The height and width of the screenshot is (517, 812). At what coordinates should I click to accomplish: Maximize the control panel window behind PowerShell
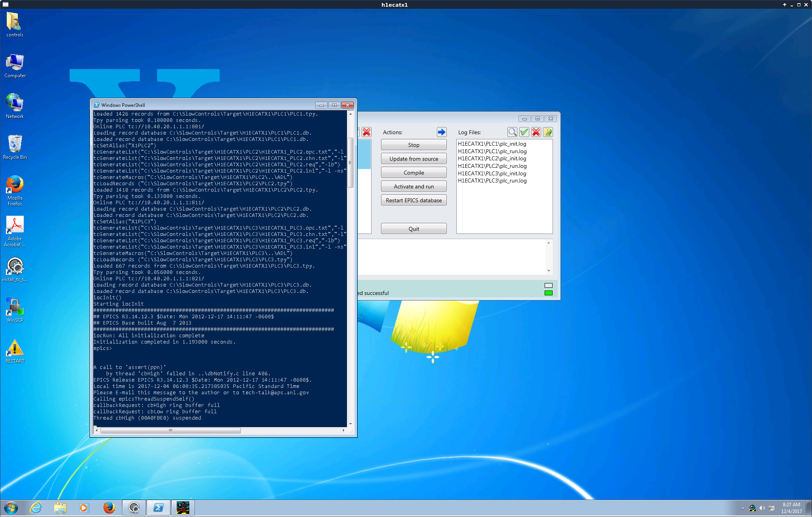coord(538,118)
